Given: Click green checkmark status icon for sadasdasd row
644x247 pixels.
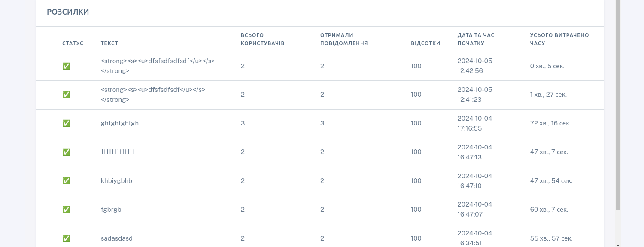Looking at the screenshot, I should pos(66,238).
